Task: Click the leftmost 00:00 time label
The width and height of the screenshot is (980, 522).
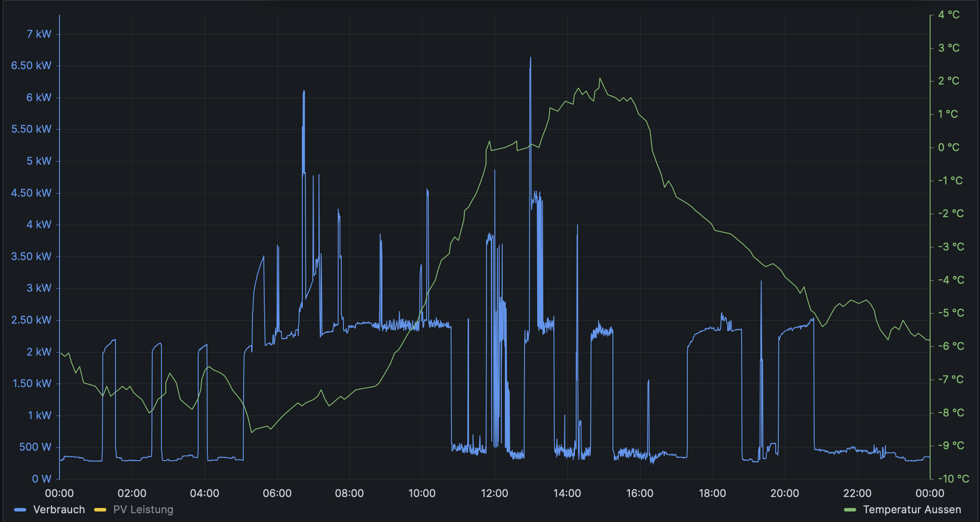Action: 59,494
